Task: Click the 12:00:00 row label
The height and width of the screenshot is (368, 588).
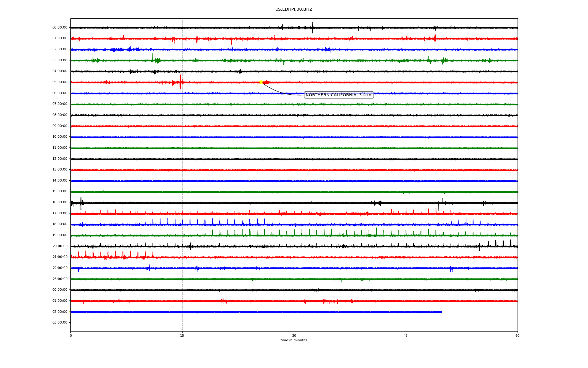Action: click(60, 159)
